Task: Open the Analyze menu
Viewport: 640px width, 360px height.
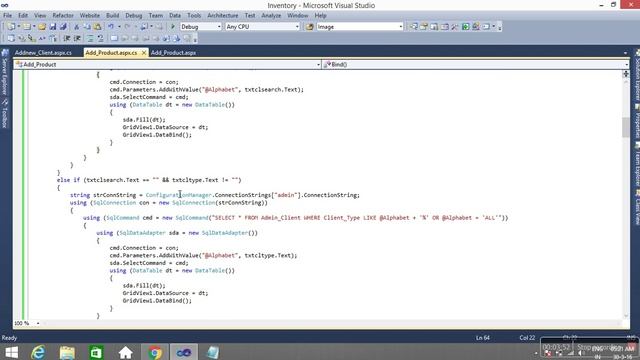Action: pyautogui.click(x=271, y=16)
